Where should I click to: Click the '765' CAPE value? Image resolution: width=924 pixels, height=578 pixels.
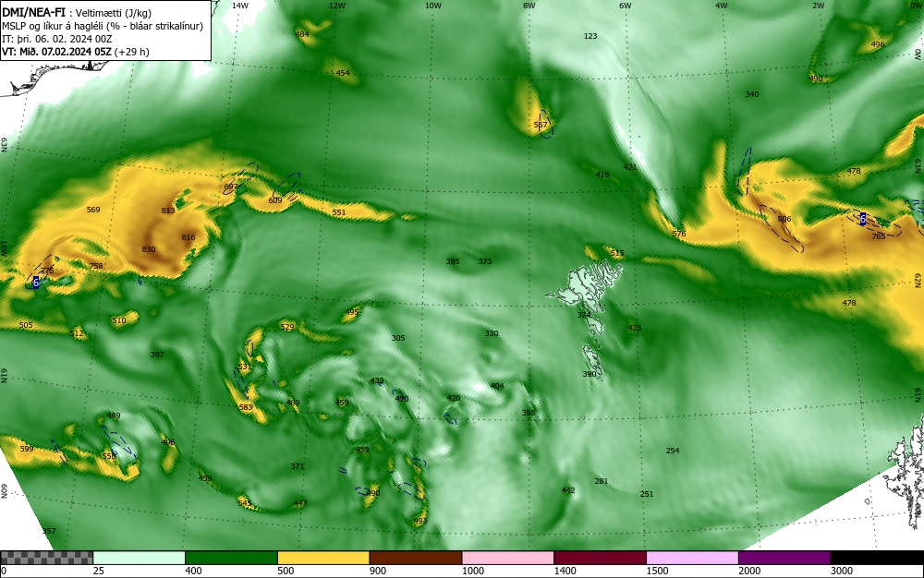tap(879, 236)
